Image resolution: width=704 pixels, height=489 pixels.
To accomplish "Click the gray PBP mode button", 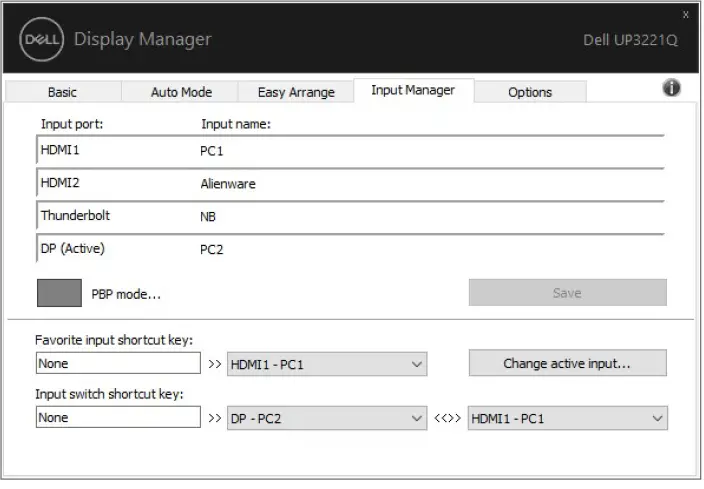I will [59, 293].
